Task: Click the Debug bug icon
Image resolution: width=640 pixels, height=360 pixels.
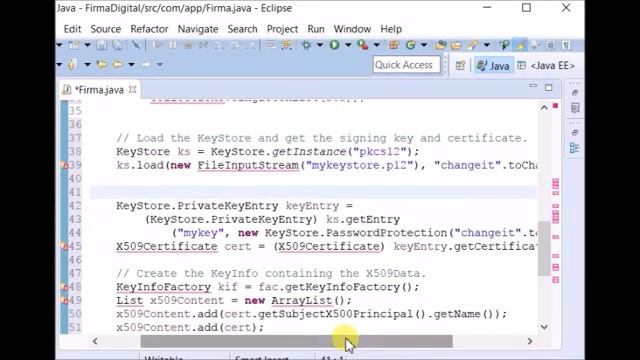Action: 307,45
